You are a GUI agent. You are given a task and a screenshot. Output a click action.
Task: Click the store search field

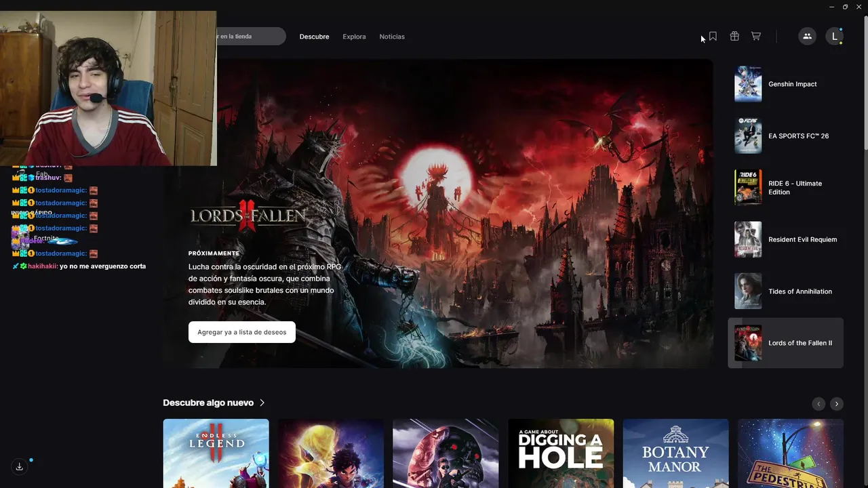click(251, 37)
